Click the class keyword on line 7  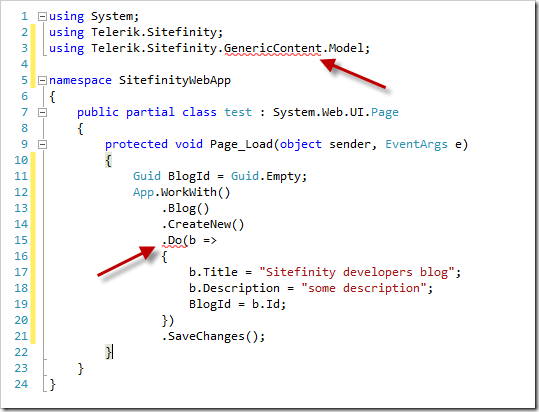199,112
